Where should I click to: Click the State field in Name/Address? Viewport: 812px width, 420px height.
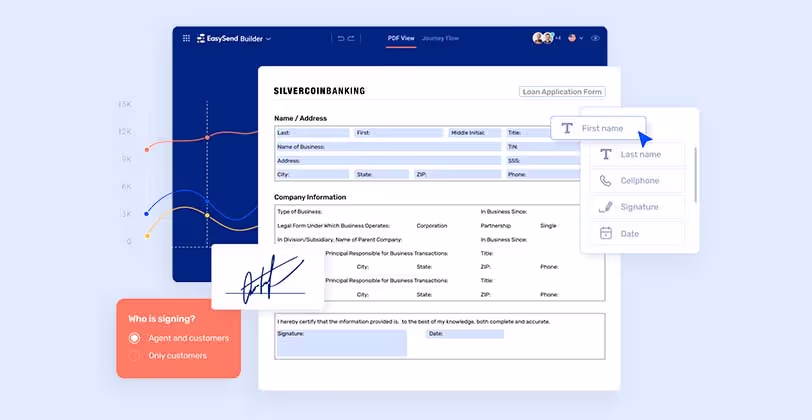tap(382, 175)
